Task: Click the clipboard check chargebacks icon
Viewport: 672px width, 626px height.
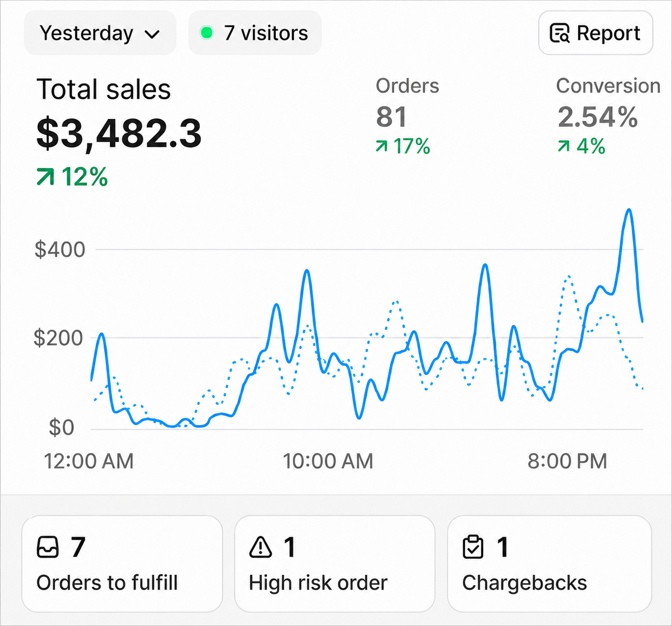Action: pyautogui.click(x=473, y=547)
